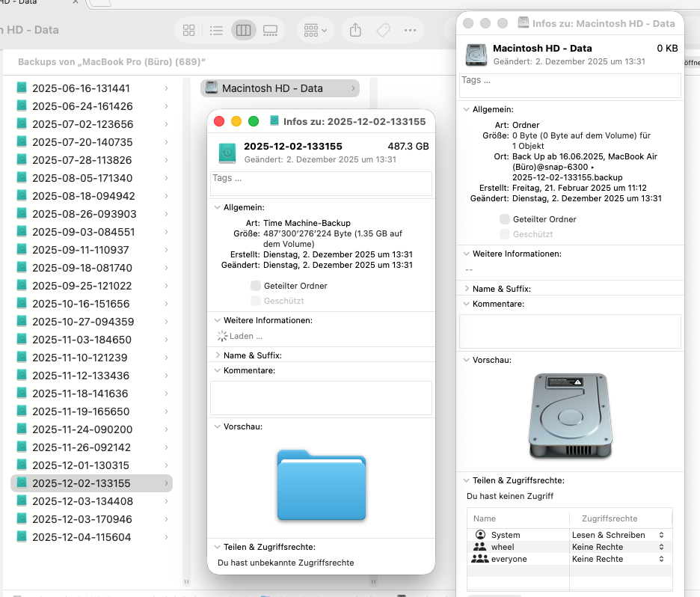
Task: Switch Finder to list view
Action: point(216,31)
